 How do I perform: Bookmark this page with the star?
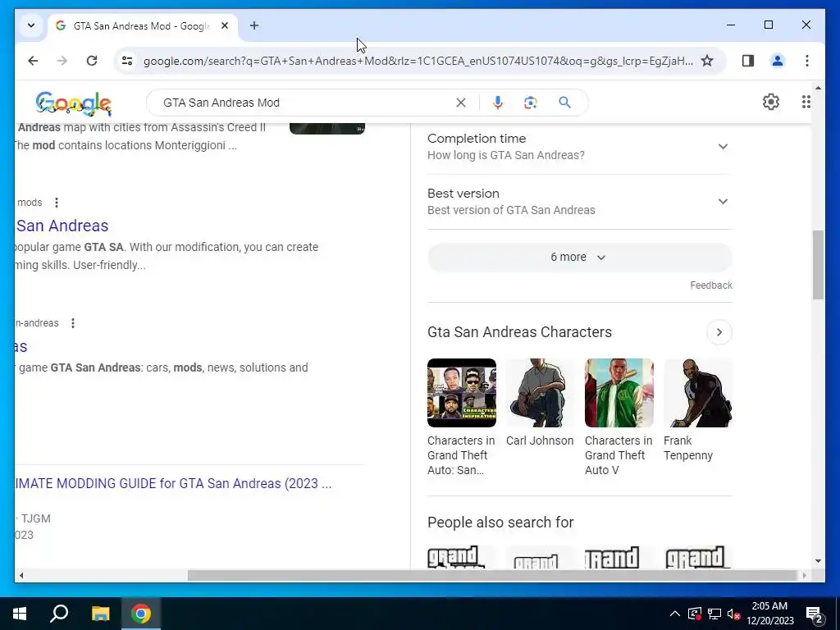click(x=707, y=61)
